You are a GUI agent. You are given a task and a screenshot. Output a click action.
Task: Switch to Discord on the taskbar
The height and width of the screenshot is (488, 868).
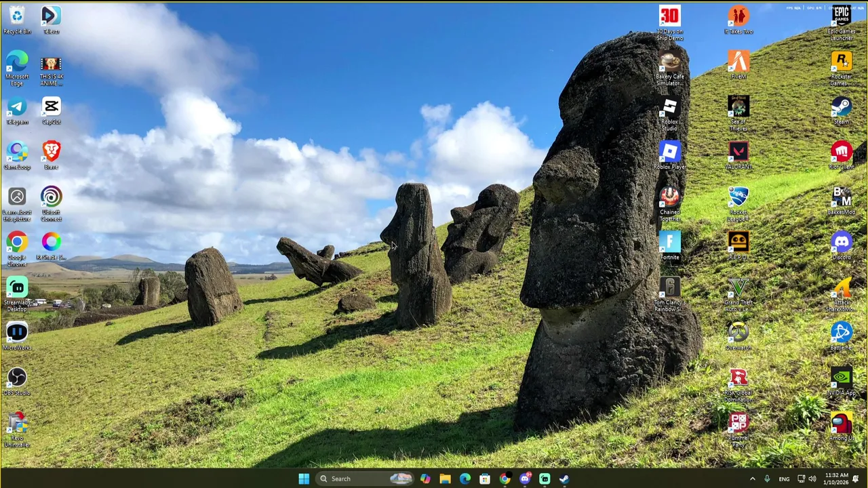tap(525, 479)
